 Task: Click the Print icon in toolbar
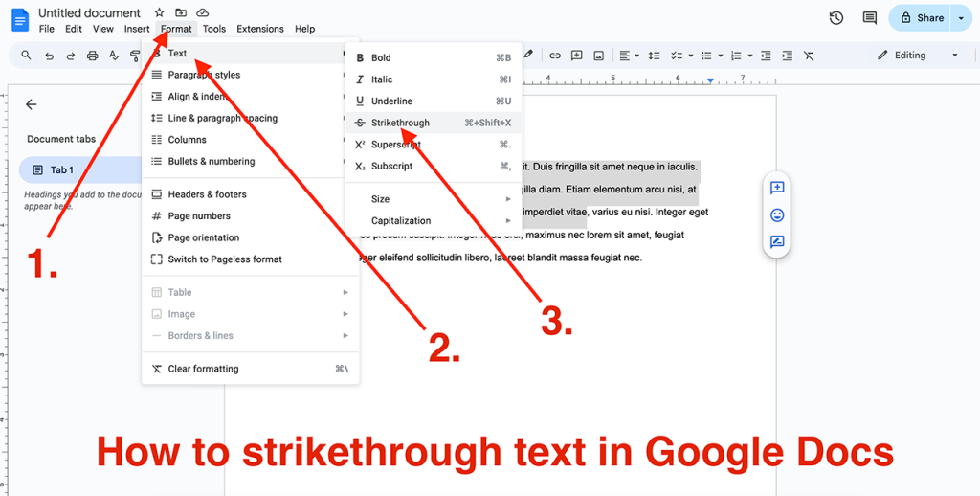[92, 56]
